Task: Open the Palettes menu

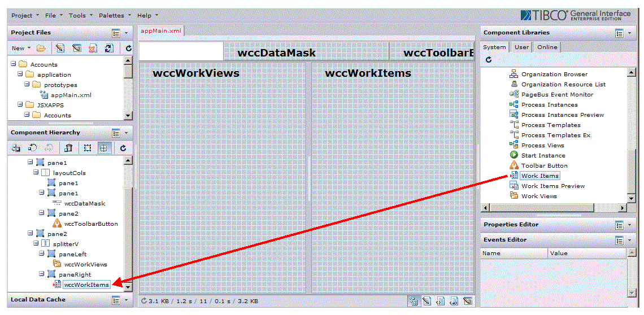Action: 115,15
